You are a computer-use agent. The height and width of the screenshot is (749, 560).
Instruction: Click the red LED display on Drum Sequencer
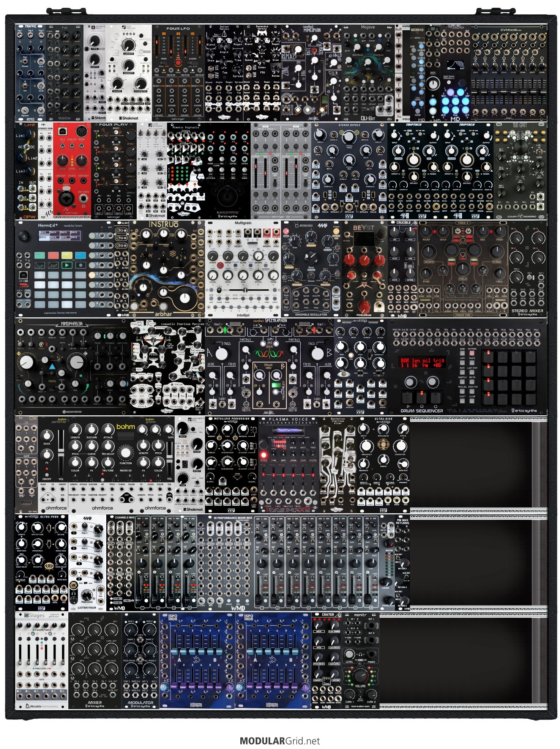[423, 362]
